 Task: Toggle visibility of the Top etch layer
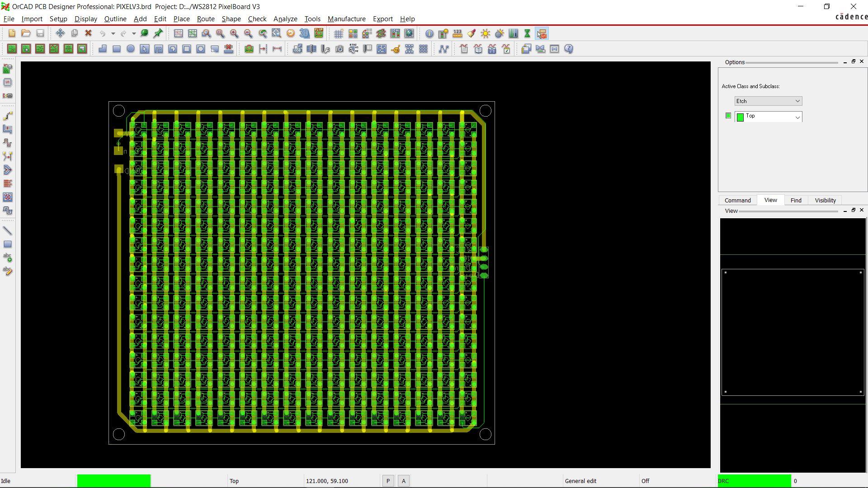click(728, 115)
